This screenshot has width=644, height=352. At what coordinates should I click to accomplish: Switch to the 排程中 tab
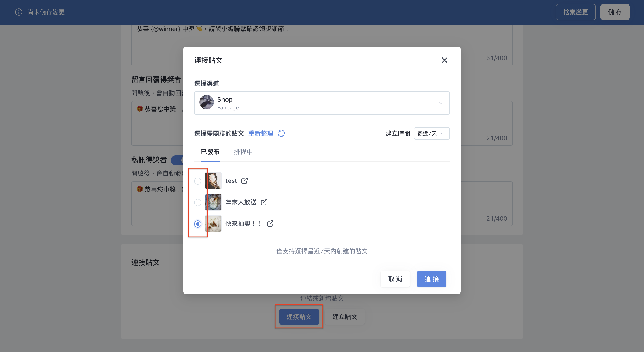click(x=243, y=152)
